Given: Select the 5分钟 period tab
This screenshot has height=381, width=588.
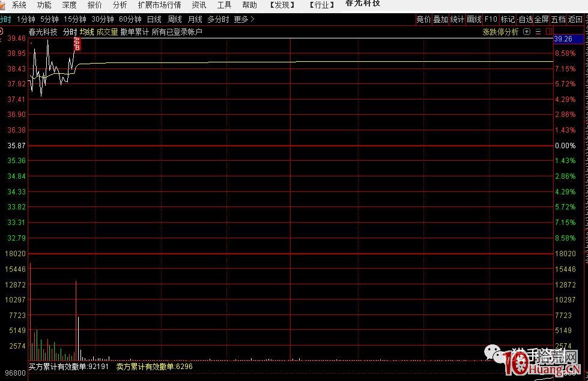Looking at the screenshot, I should (49, 19).
